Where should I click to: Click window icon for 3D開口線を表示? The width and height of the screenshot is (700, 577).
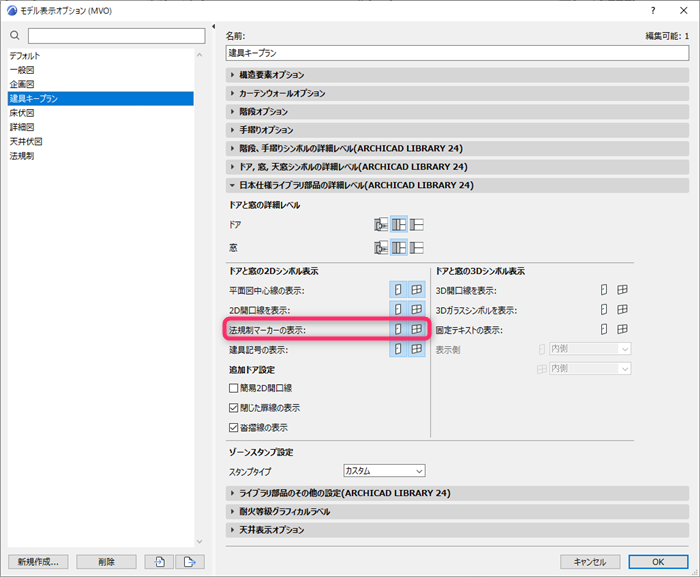(x=622, y=290)
